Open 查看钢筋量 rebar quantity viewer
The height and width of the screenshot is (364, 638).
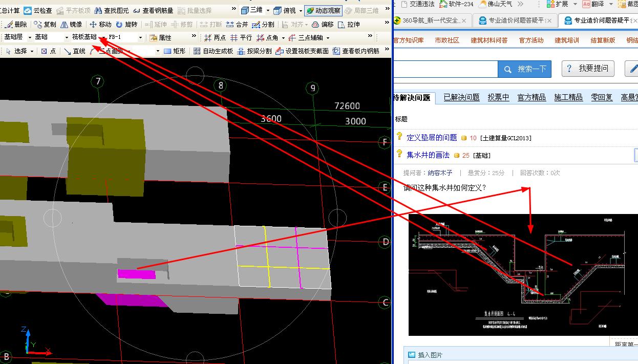coord(153,10)
